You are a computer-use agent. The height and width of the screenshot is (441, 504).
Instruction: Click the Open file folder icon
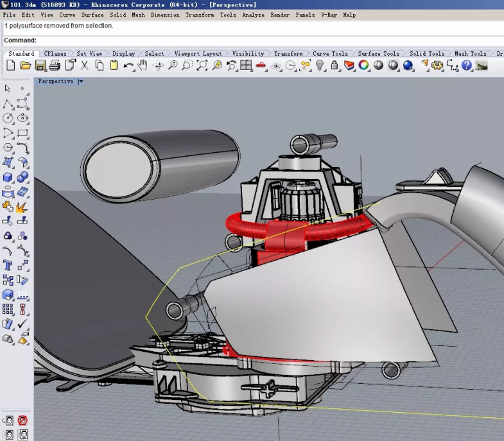tap(26, 65)
